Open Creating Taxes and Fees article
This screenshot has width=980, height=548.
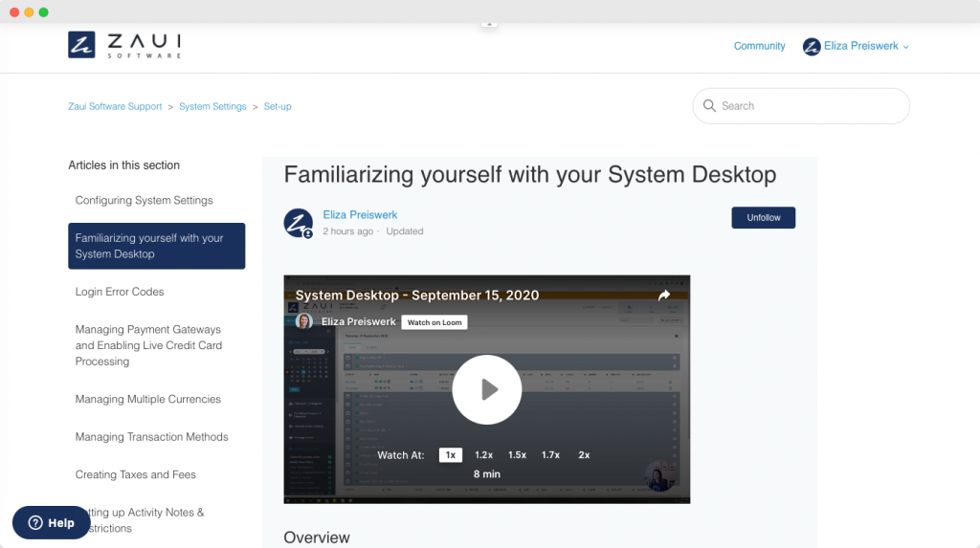(x=136, y=474)
